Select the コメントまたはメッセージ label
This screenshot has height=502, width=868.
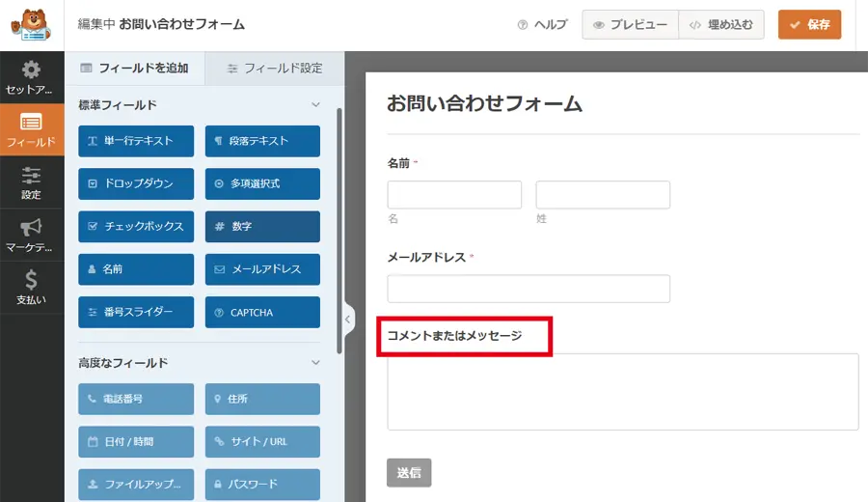point(454,336)
